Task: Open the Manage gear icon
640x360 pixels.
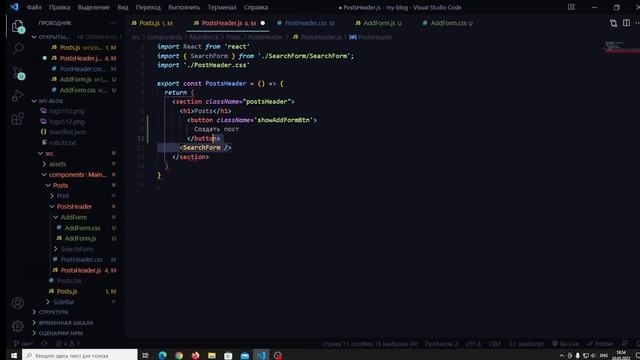Action: [x=18, y=326]
